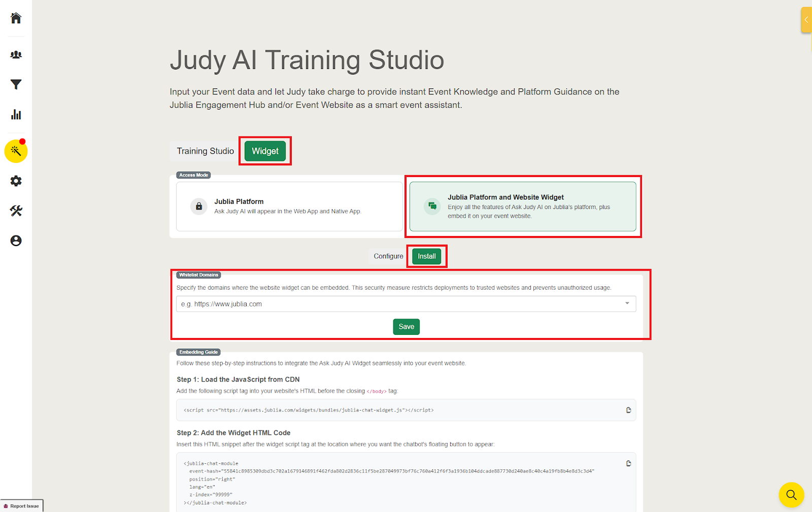Select the Install tab

[427, 256]
